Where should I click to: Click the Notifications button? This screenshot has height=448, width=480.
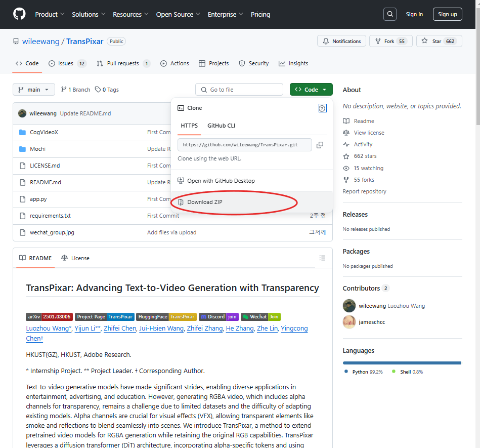(x=341, y=41)
